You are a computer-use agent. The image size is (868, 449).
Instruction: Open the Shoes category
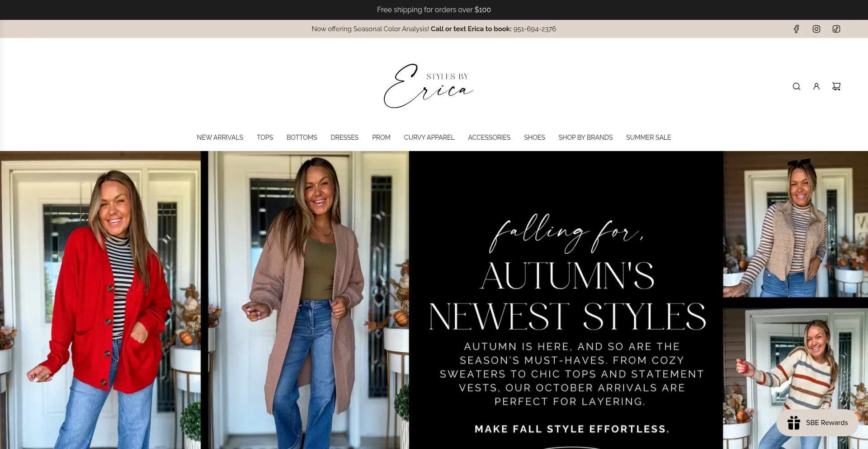534,137
